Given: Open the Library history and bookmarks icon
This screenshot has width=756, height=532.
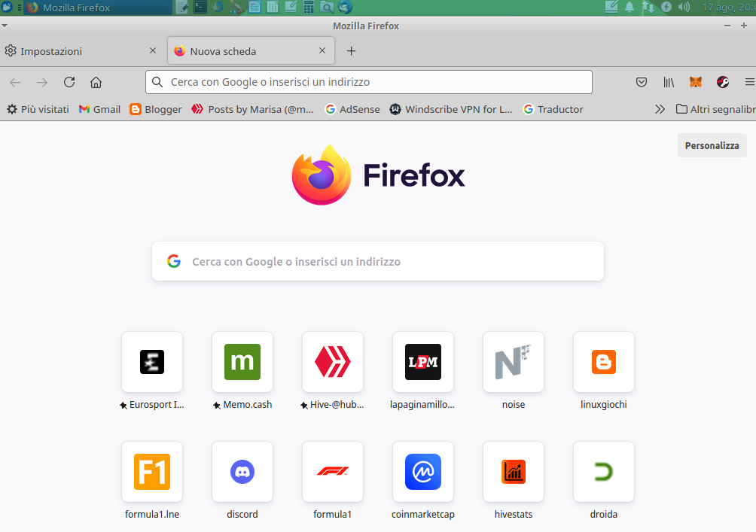Looking at the screenshot, I should coord(668,83).
